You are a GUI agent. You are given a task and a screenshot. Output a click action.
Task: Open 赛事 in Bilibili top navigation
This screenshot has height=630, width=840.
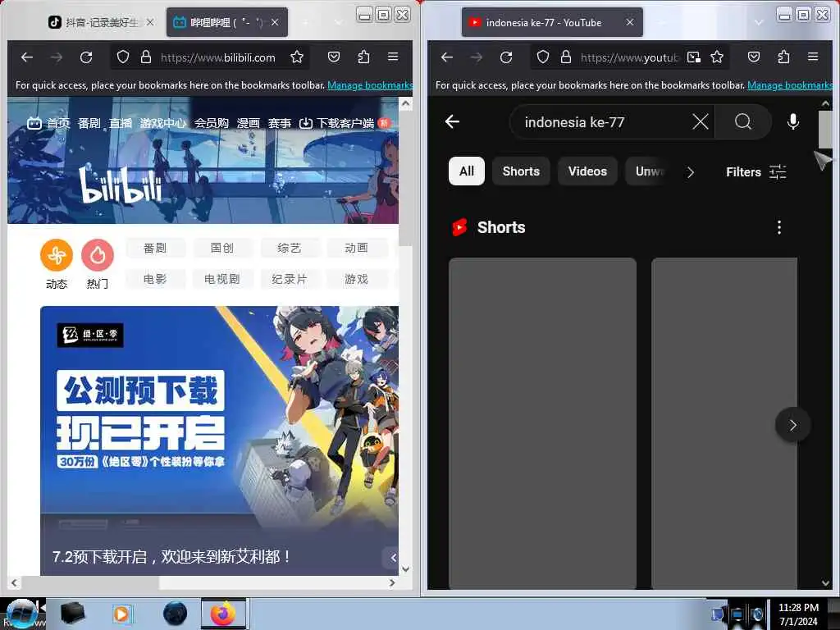[280, 123]
